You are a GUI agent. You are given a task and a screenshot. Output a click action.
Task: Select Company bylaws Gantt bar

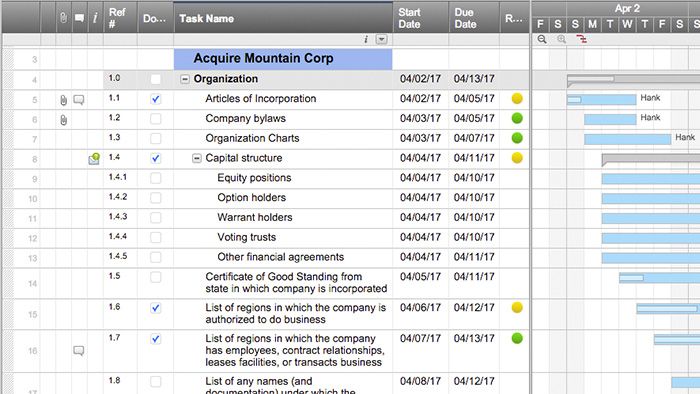610,119
